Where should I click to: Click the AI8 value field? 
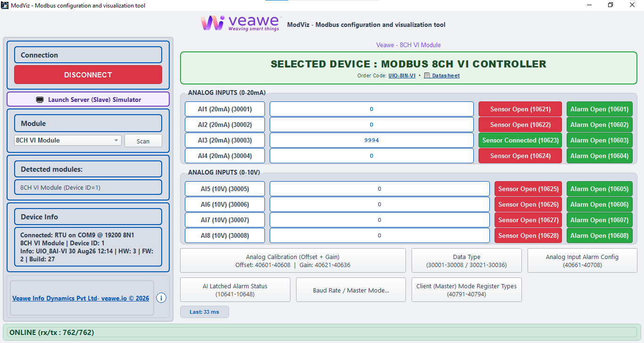tap(380, 235)
